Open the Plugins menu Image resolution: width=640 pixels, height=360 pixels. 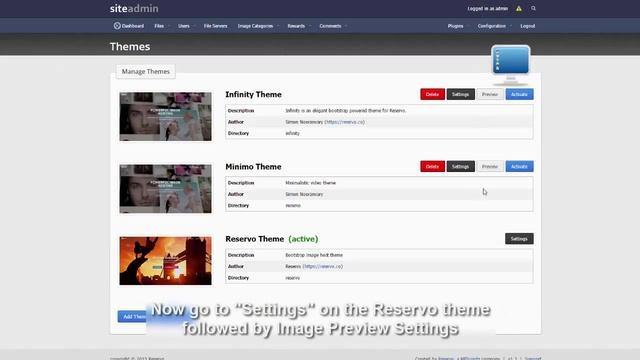456,26
